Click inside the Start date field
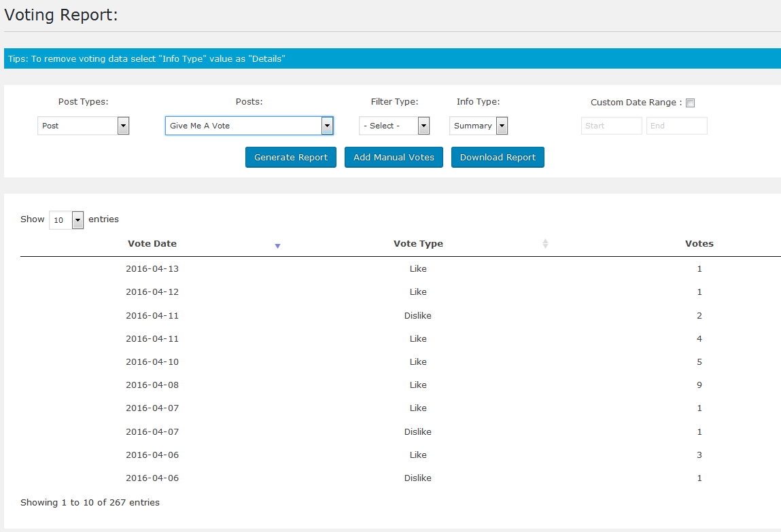 pos(610,126)
